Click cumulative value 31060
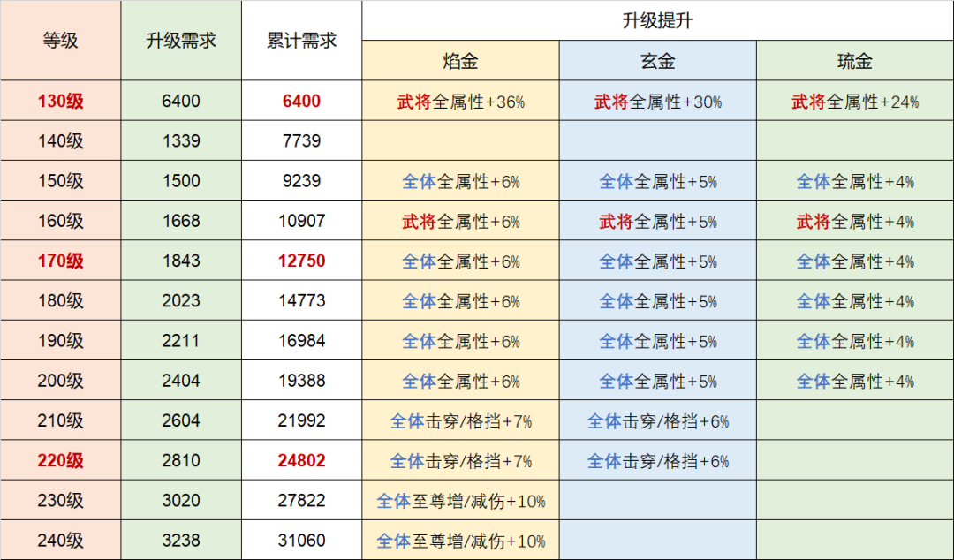Screen dimensions: 954x560 pyautogui.click(x=302, y=540)
